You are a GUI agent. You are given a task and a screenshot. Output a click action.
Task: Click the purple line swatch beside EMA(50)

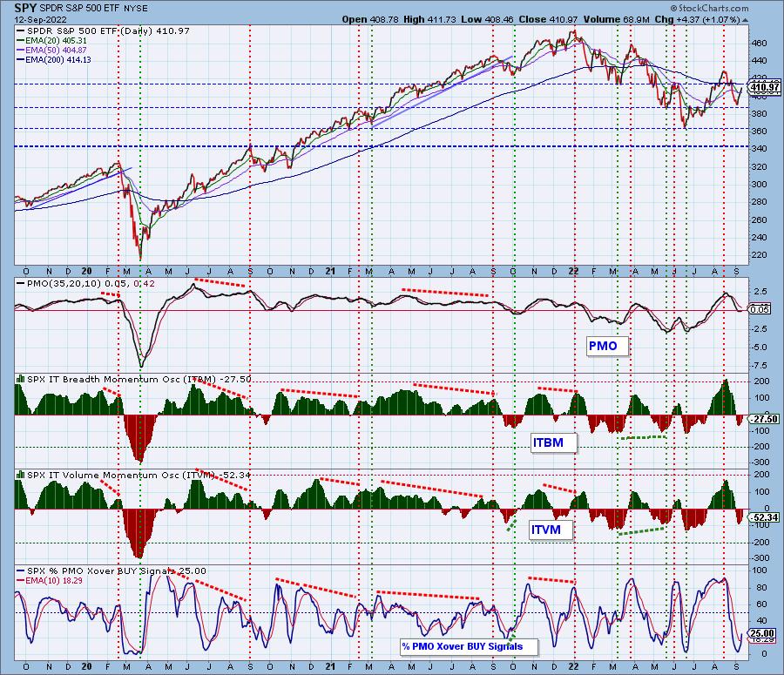pyautogui.click(x=21, y=50)
